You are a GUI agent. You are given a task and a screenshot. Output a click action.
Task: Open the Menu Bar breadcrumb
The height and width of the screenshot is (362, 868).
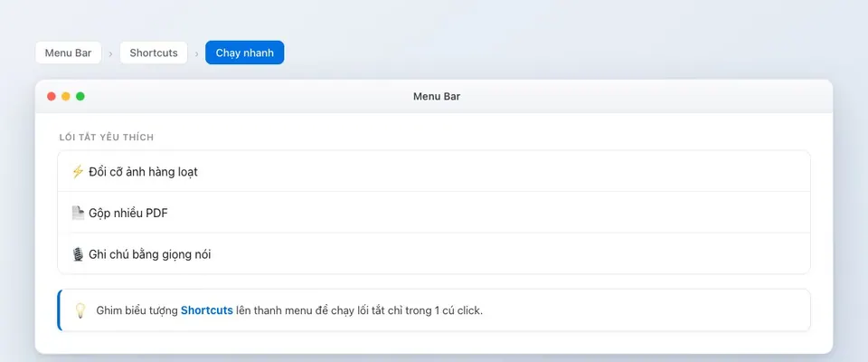(x=68, y=52)
